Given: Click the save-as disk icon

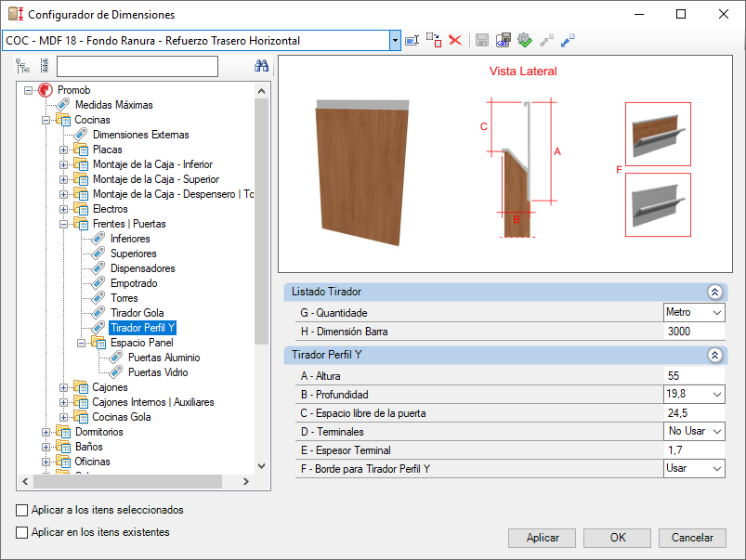Looking at the screenshot, I should click(503, 40).
